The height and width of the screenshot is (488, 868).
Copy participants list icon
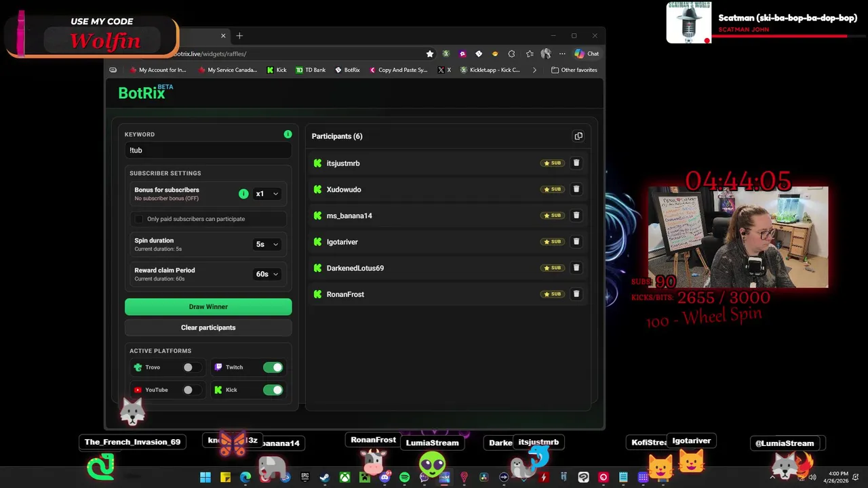[x=578, y=136]
